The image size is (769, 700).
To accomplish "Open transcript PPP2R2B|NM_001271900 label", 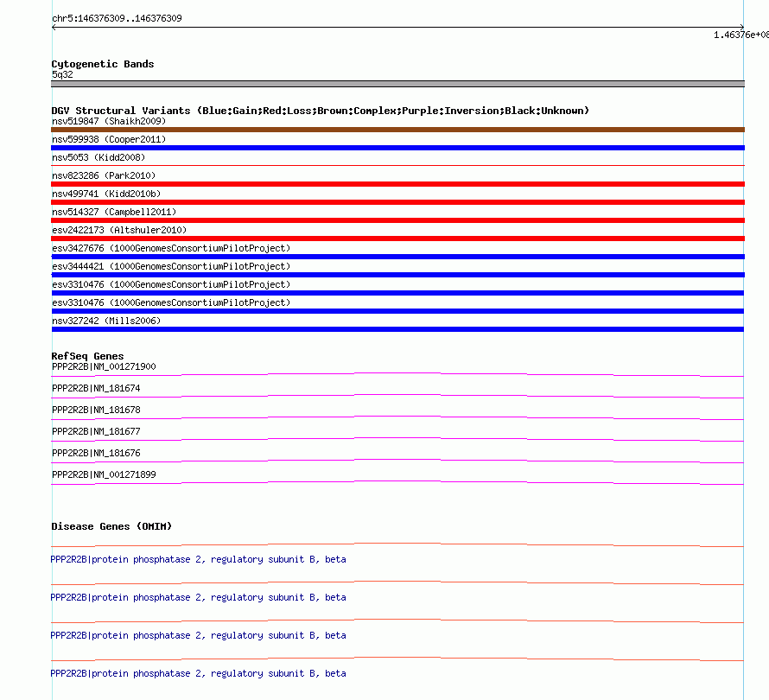I will click(x=104, y=366).
